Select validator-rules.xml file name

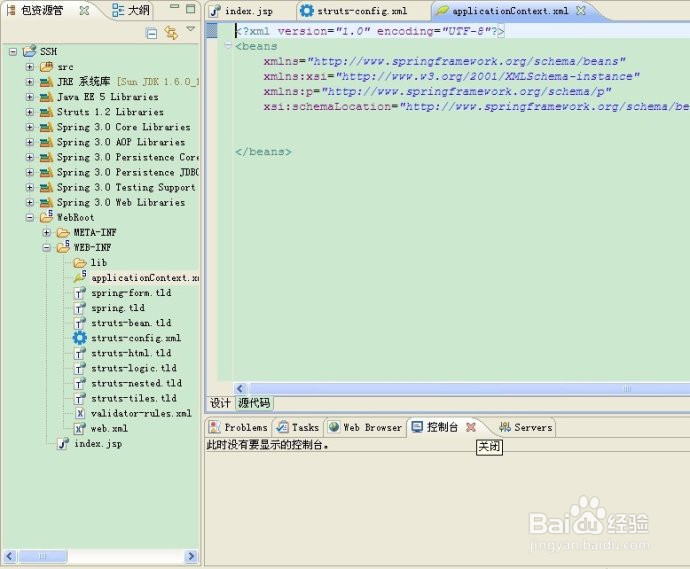click(141, 413)
